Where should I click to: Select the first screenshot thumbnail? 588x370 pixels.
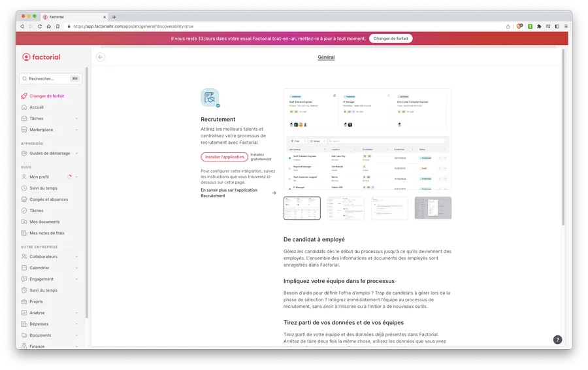tap(302, 208)
